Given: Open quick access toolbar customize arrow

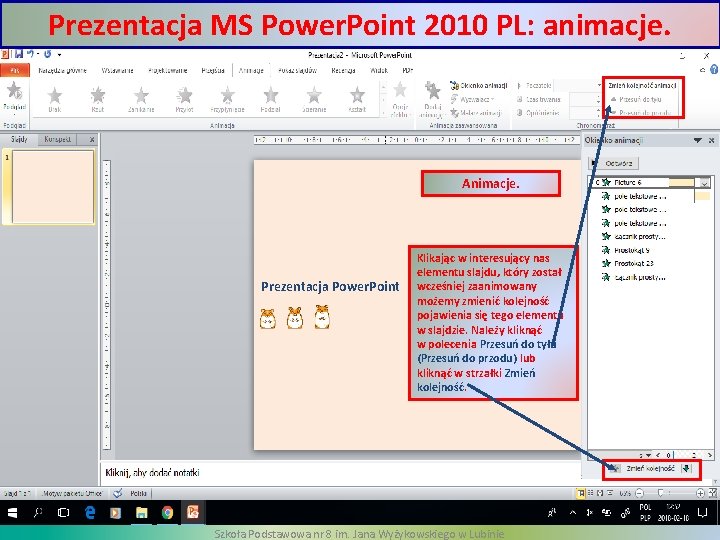Looking at the screenshot, I should click(x=60, y=55).
